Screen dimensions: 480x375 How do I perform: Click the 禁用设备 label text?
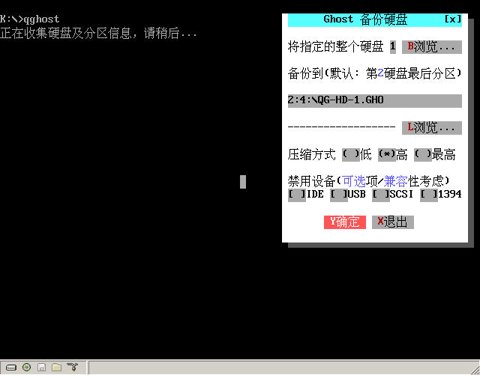point(312,181)
